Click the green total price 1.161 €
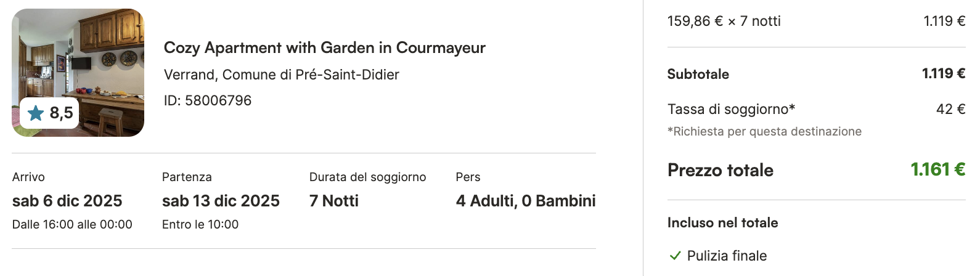This screenshot has height=276, width=980. tap(937, 169)
